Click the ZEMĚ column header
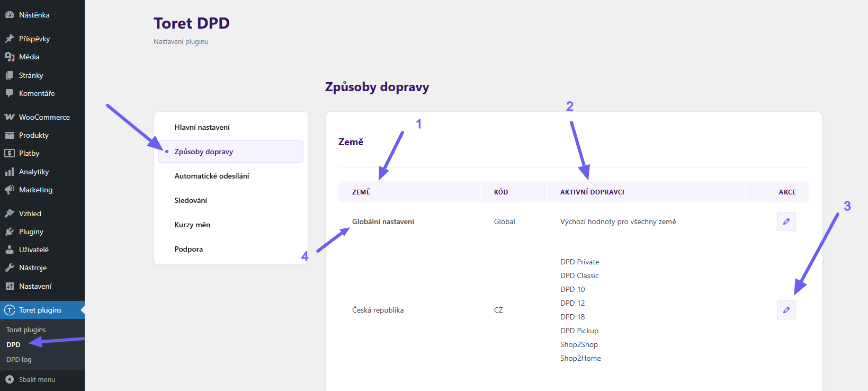The width and height of the screenshot is (868, 391). point(361,192)
